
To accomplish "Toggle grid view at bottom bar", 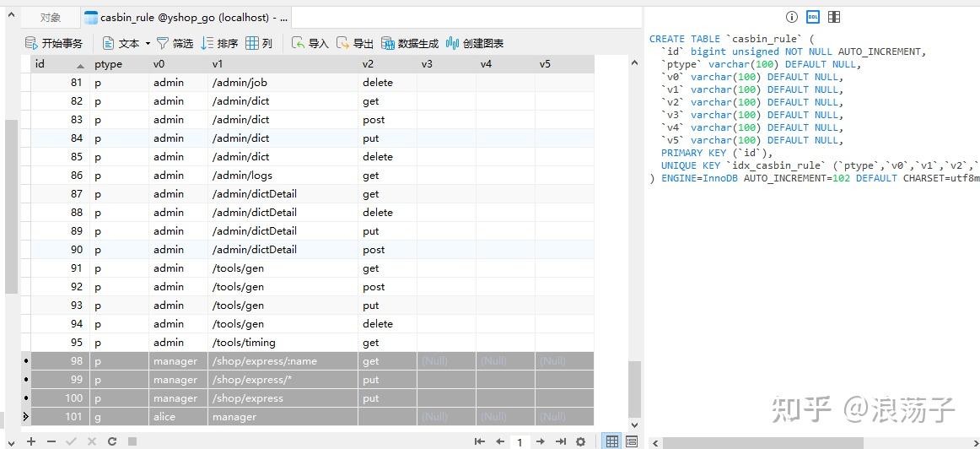I will (x=612, y=441).
